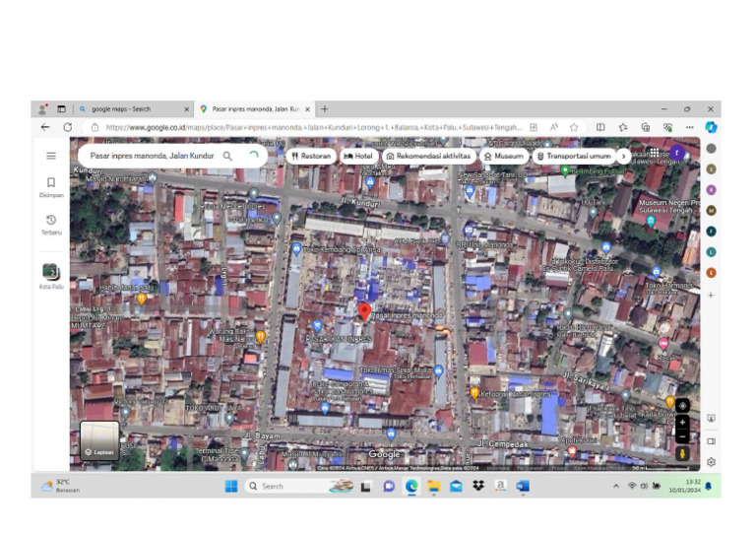
Task: Open a new browser tab
Action: (x=325, y=109)
